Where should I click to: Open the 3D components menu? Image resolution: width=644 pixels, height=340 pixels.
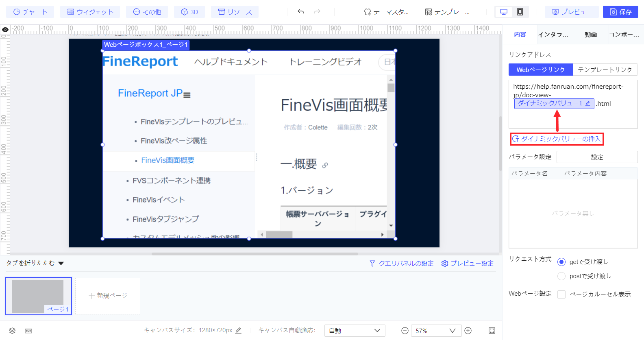click(x=189, y=12)
